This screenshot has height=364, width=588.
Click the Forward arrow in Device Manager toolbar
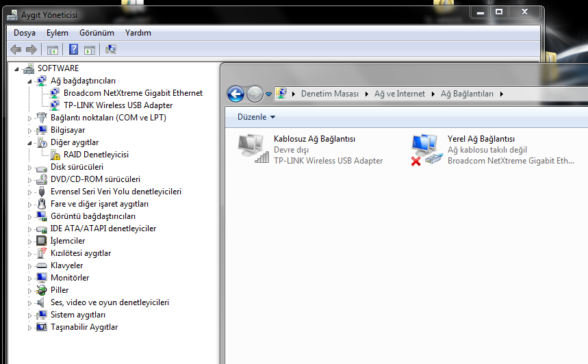coord(31,49)
